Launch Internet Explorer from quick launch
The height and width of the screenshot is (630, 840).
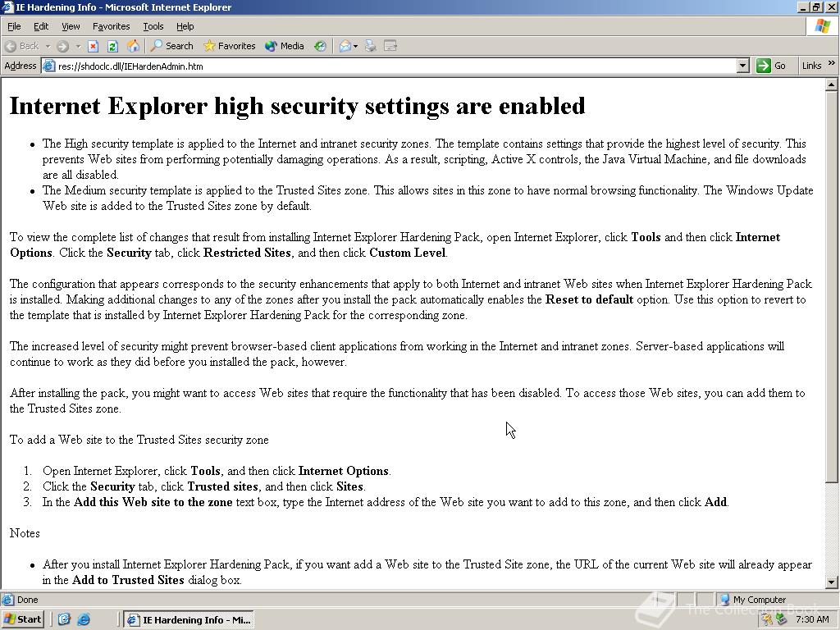(x=84, y=619)
